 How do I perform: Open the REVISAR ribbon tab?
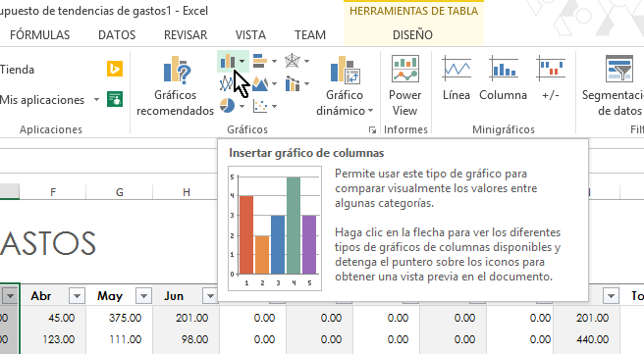coord(186,35)
